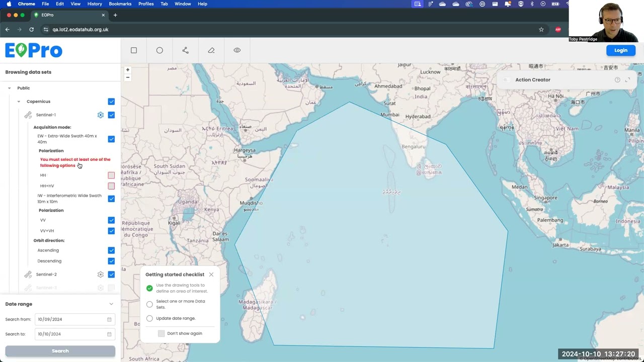Collapse the Copernicus tree node
Screen dimensions: 644x362
pos(19,102)
